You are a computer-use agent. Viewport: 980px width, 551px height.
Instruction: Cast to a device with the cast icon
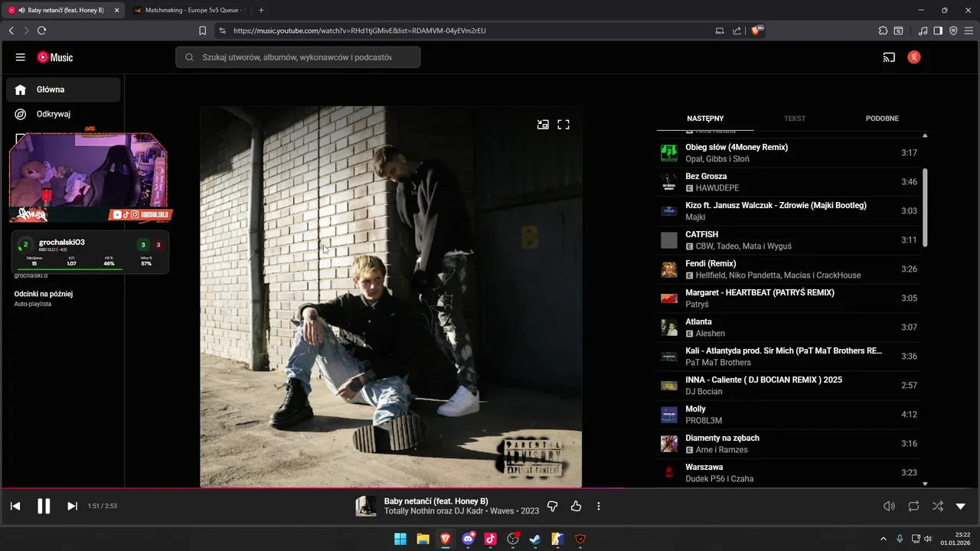pyautogui.click(x=889, y=57)
